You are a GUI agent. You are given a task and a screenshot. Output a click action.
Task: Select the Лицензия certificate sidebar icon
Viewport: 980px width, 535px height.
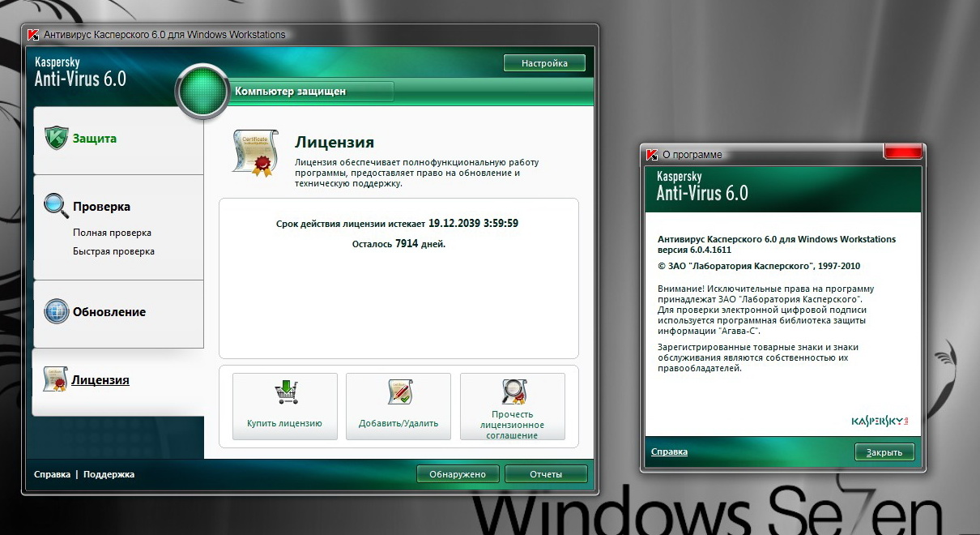pyautogui.click(x=55, y=379)
